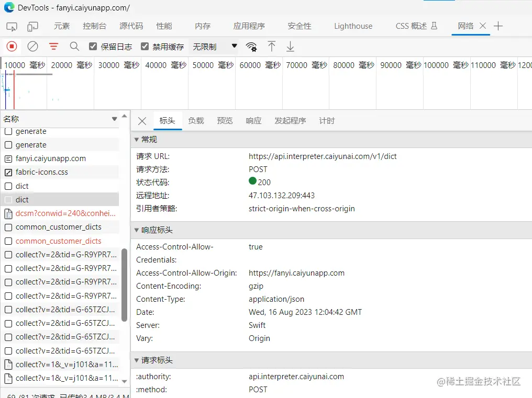Click the CSS 概述 experimental flask icon
Viewport: 532px width, 398px height.
[x=434, y=26]
